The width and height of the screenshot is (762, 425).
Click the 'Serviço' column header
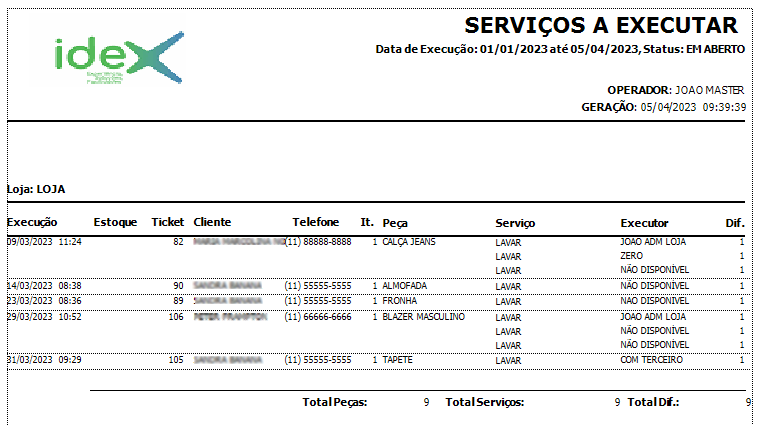[x=515, y=223]
